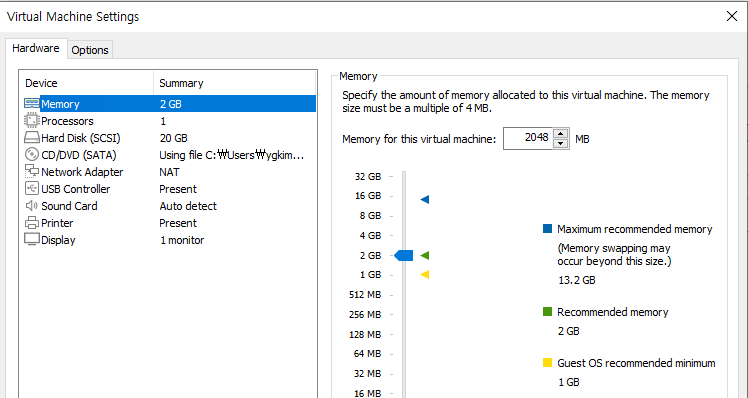This screenshot has width=748, height=398.
Task: Click the CD/DVD (SATA) disc icon
Action: tap(32, 155)
